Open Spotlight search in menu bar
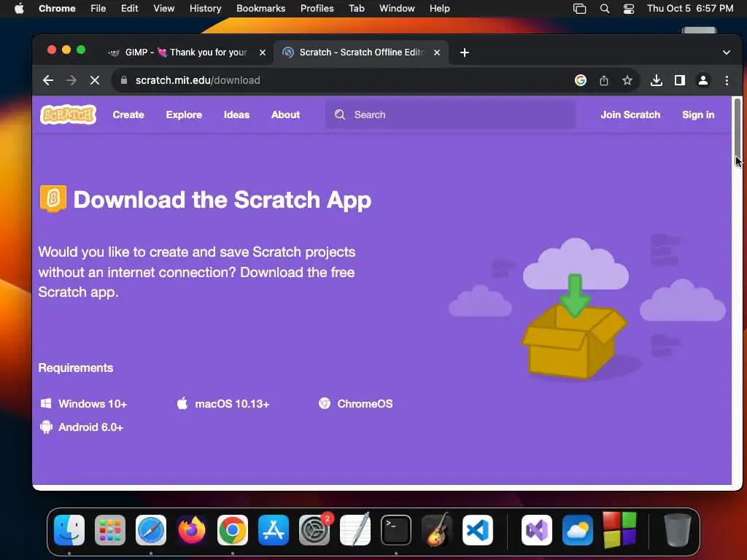Image resolution: width=747 pixels, height=560 pixels. click(605, 9)
